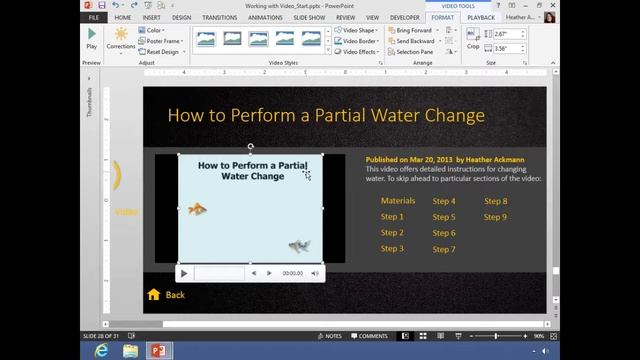Open Internet Explorer from taskbar
This screenshot has width=640, height=360.
(x=101, y=351)
